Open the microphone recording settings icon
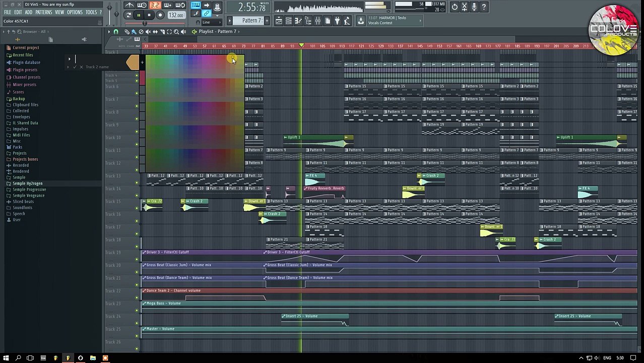The image size is (644, 363). tap(474, 7)
